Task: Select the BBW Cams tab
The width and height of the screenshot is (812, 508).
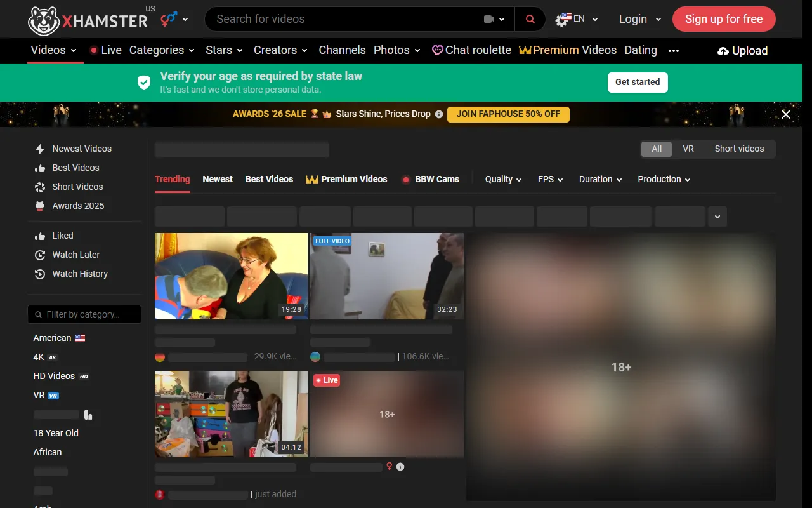Action: 430,179
